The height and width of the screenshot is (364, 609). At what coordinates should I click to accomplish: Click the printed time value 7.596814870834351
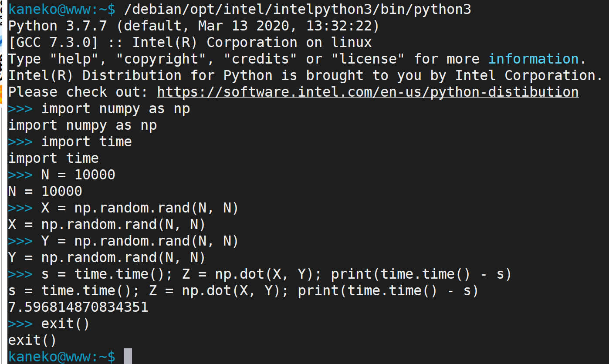[78, 307]
